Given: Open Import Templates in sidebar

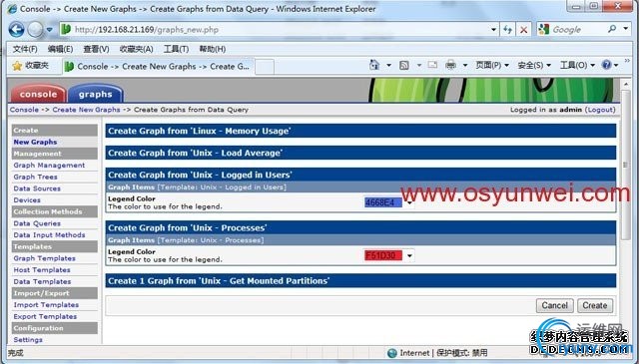Looking at the screenshot, I should coord(46,305).
